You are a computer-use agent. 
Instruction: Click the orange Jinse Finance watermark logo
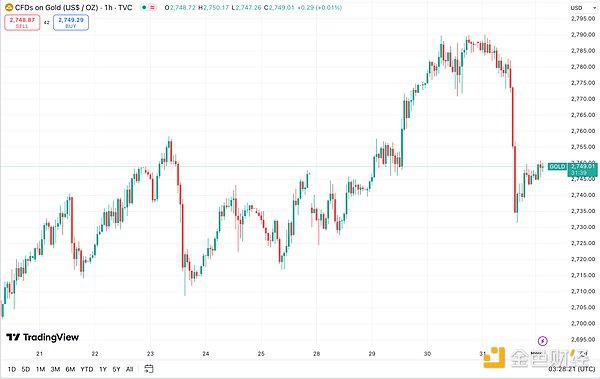click(x=494, y=357)
